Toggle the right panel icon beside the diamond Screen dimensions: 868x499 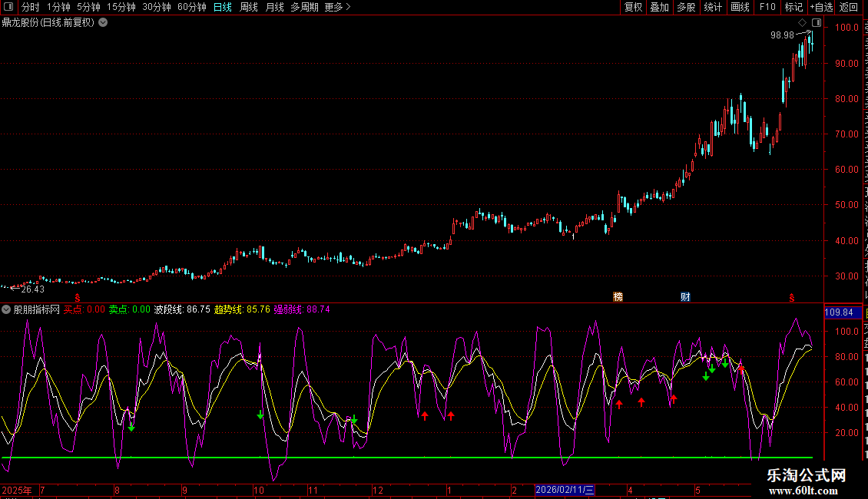coord(817,23)
